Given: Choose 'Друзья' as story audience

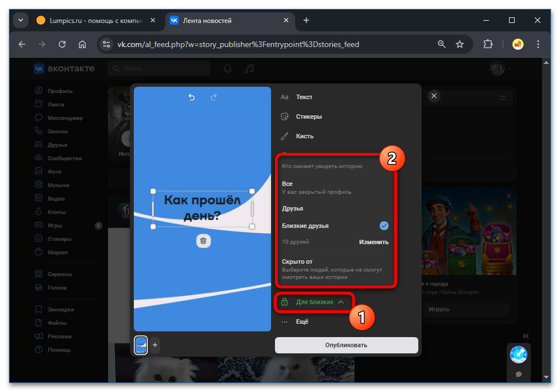Looking at the screenshot, I should click(292, 208).
